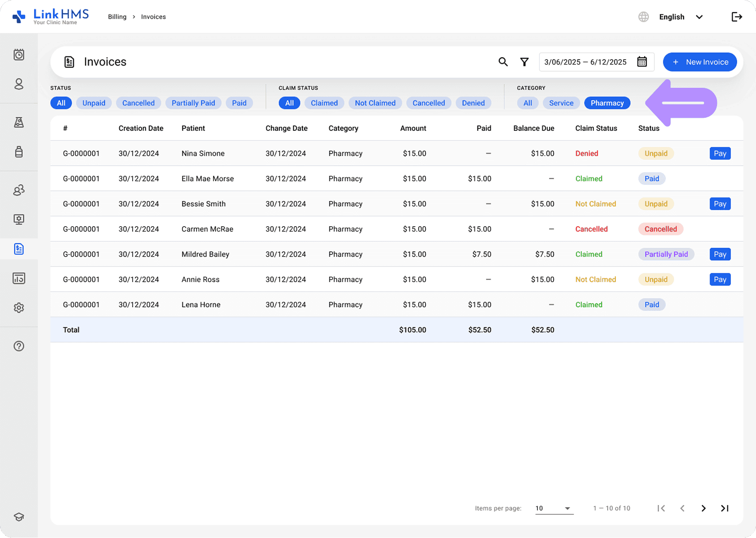
Task: Filter by Unpaid status
Action: [94, 103]
